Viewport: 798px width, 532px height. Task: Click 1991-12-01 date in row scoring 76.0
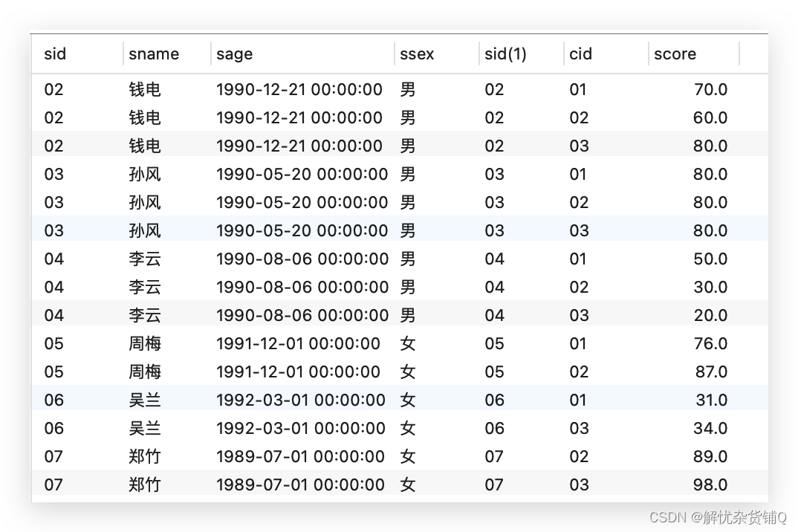pos(298,343)
